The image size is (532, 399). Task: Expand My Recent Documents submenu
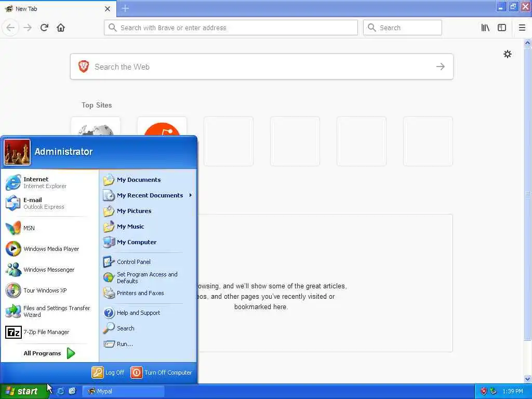148,195
